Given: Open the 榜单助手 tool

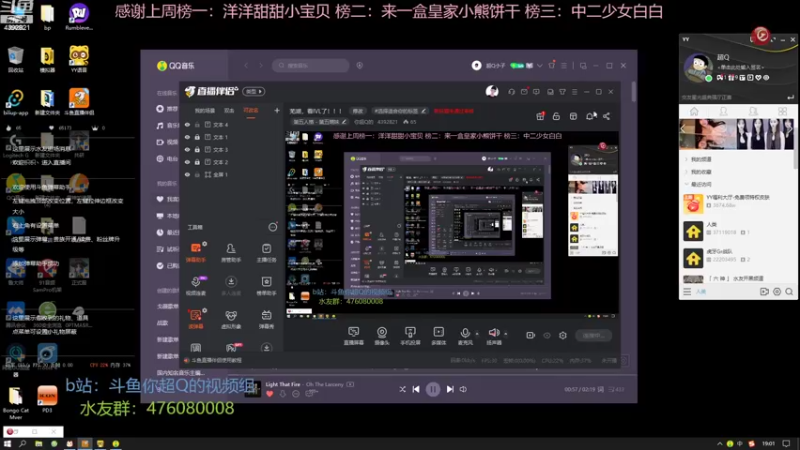Looking at the screenshot, I should pyautogui.click(x=266, y=285).
